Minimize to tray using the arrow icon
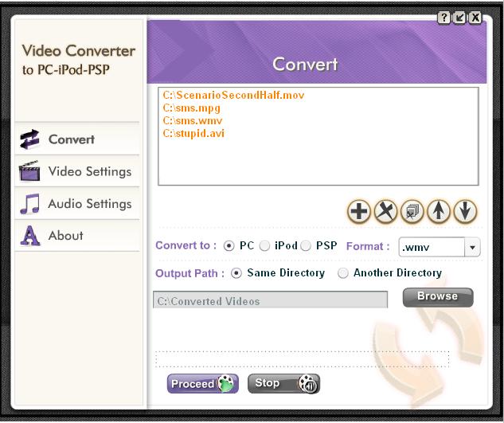Image resolution: width=504 pixels, height=423 pixels. coord(459,18)
